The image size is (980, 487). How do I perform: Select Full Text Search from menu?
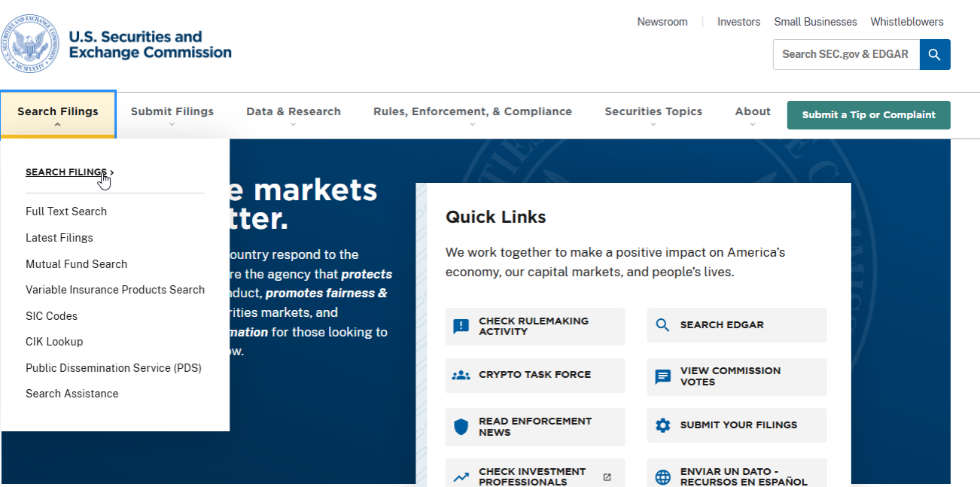66,212
